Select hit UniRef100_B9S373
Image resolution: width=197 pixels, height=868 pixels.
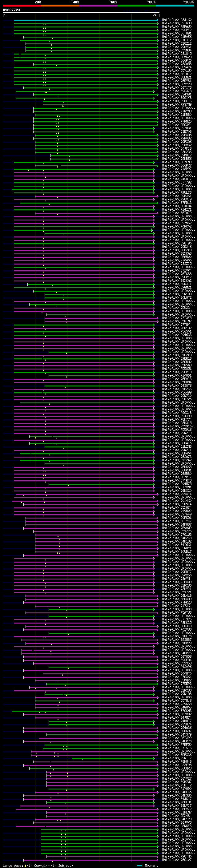point(177,91)
